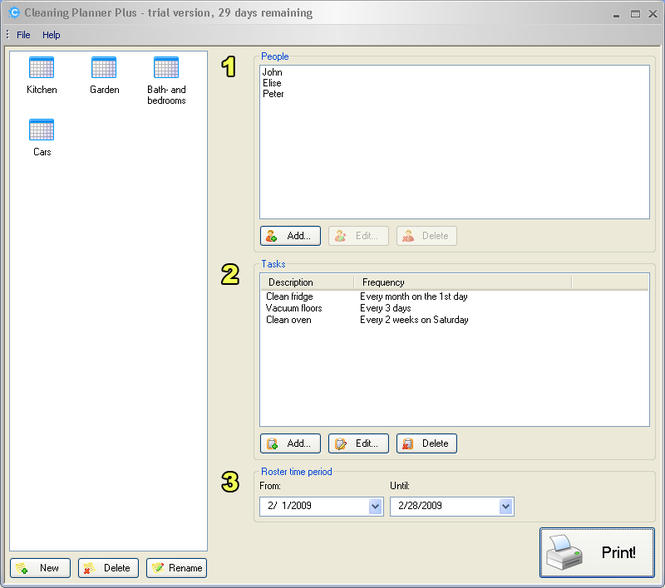
Task: Click the Rename roster button
Action: click(x=176, y=568)
